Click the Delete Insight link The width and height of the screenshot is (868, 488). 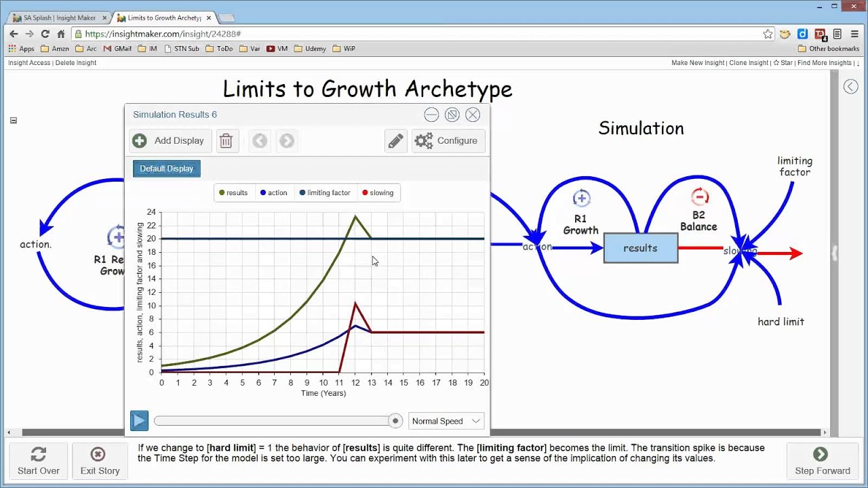tap(76, 63)
